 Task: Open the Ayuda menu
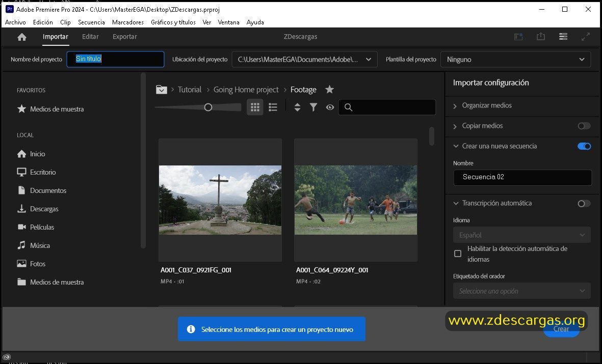point(255,22)
